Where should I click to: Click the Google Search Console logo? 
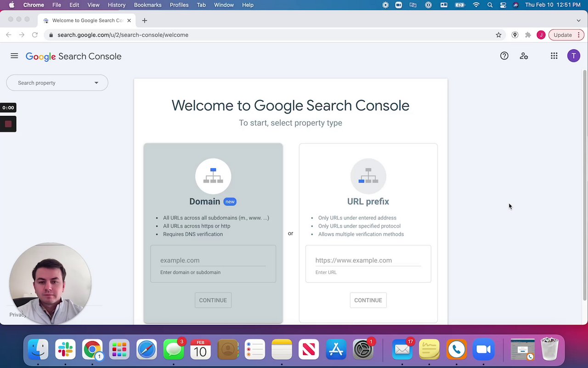(73, 57)
